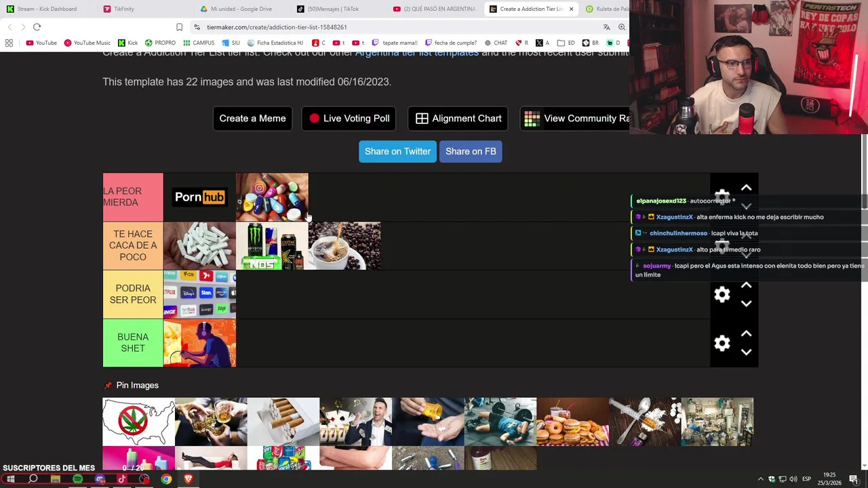Pick the donuts and burgers image from pool

pos(573,422)
